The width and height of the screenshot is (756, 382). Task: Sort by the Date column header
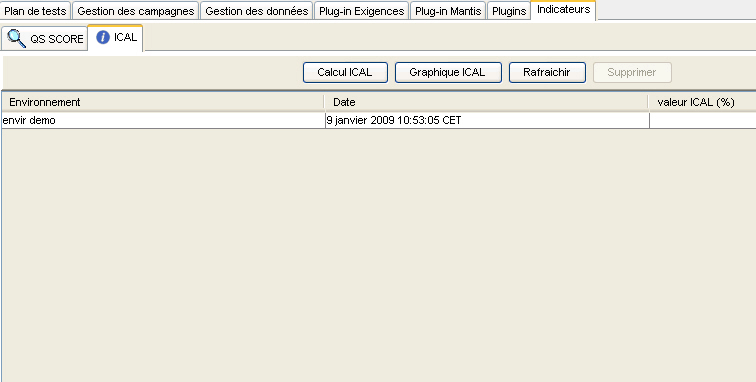(486, 102)
